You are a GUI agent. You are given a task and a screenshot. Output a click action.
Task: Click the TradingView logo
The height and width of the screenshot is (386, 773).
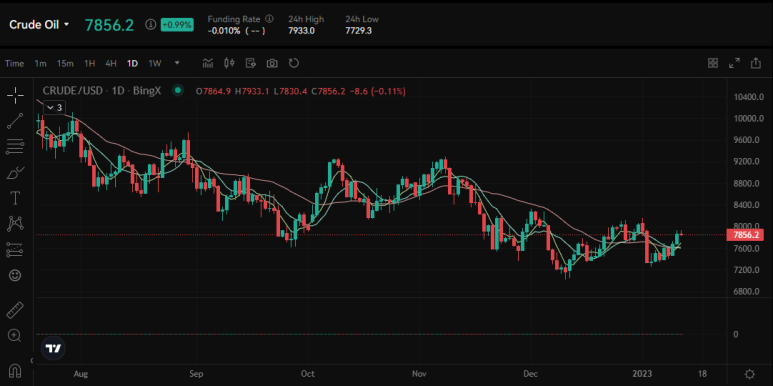coord(53,349)
